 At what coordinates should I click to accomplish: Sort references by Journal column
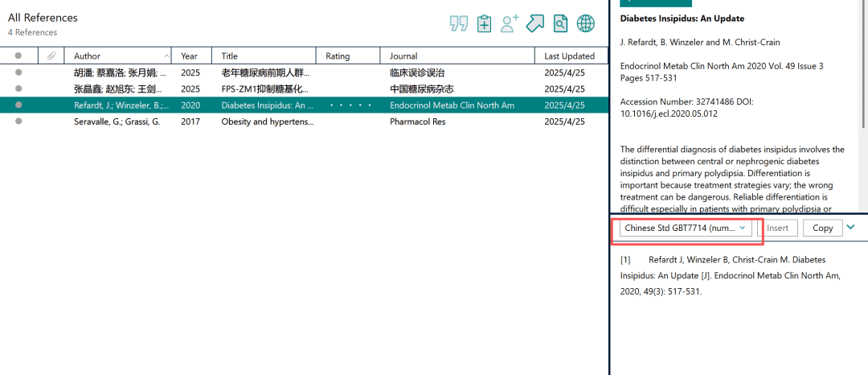pos(458,56)
